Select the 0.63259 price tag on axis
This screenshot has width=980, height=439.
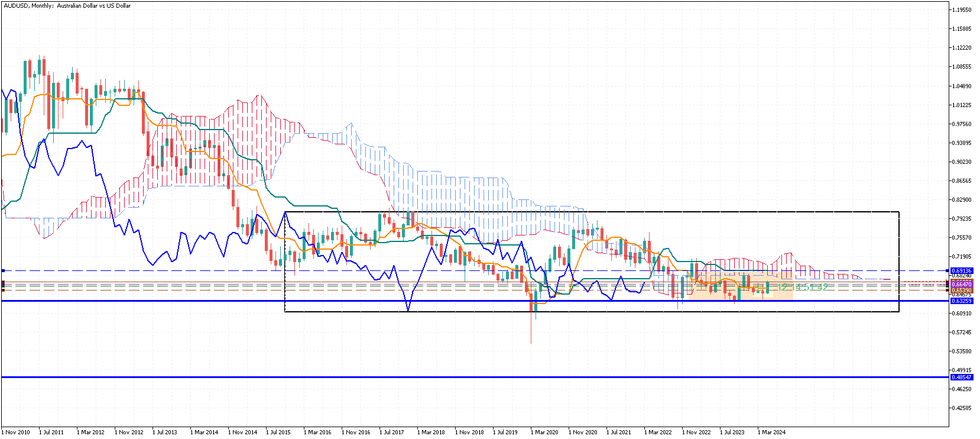point(962,301)
